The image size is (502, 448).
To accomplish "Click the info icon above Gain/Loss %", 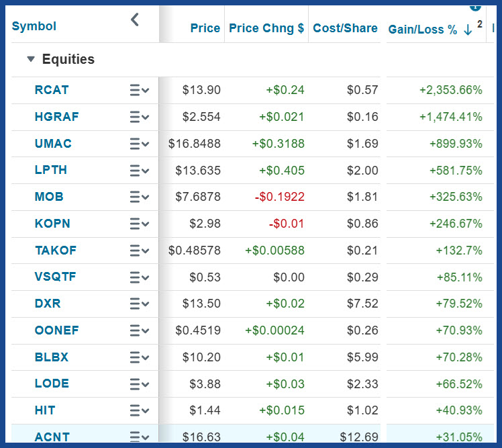I will tap(475, 6).
